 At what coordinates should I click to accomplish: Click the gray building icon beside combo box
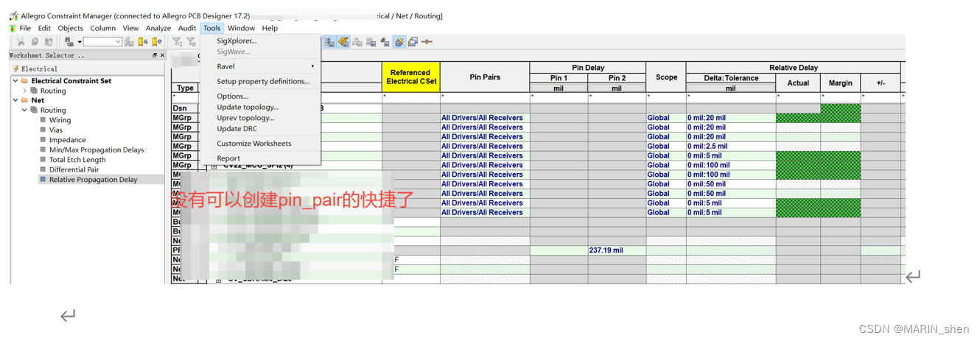(x=129, y=42)
